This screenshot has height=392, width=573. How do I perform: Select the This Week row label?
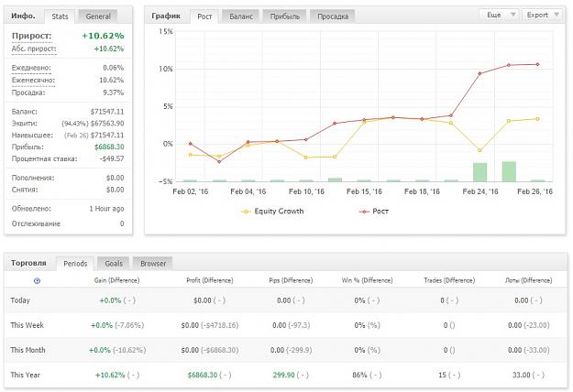click(x=27, y=325)
